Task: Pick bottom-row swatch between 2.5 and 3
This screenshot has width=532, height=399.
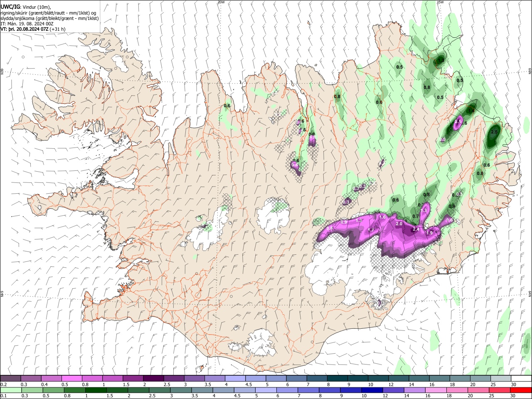Action: (160, 390)
